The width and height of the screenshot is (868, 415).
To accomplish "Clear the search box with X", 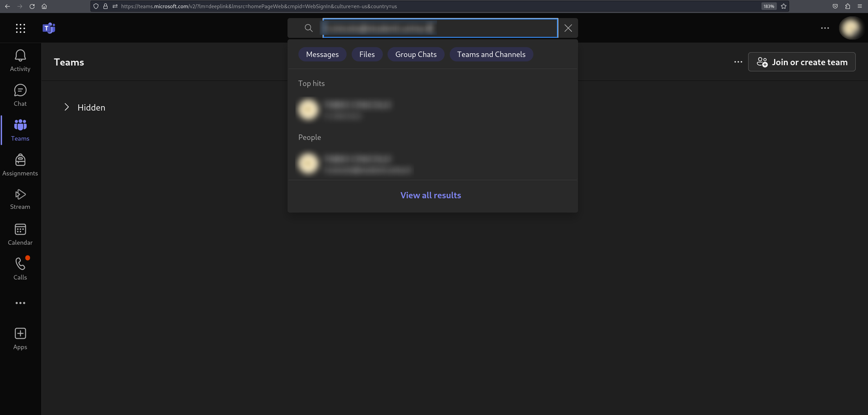I will (x=568, y=28).
